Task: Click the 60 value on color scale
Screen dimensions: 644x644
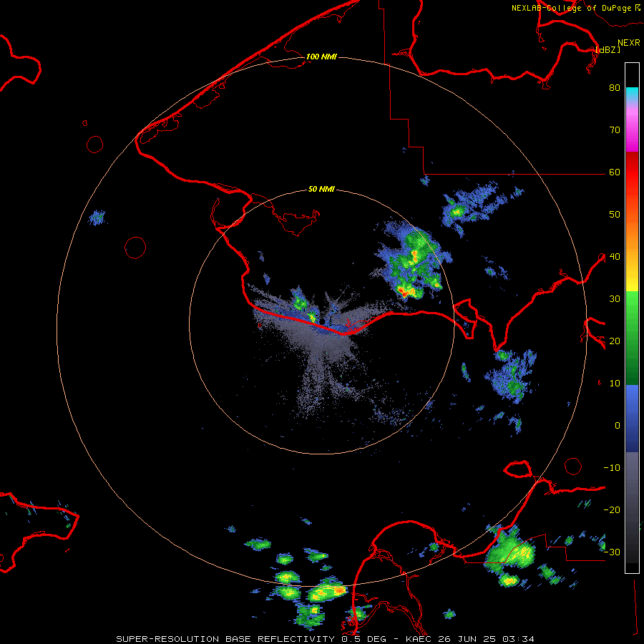Action: click(x=615, y=172)
